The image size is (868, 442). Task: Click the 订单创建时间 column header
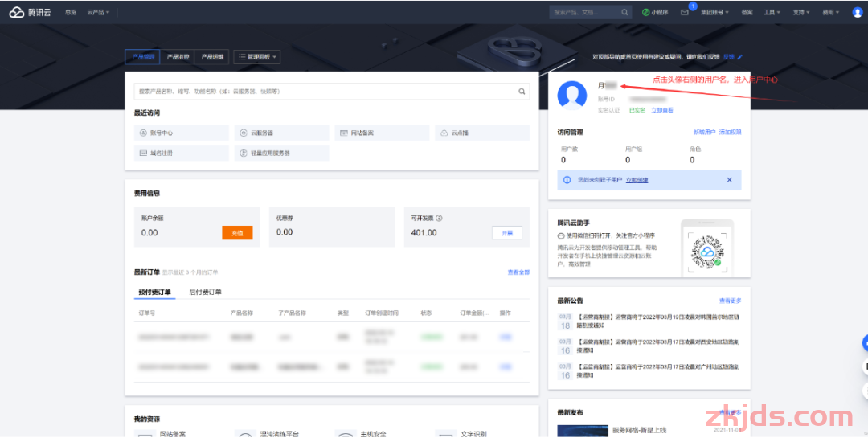coord(382,313)
